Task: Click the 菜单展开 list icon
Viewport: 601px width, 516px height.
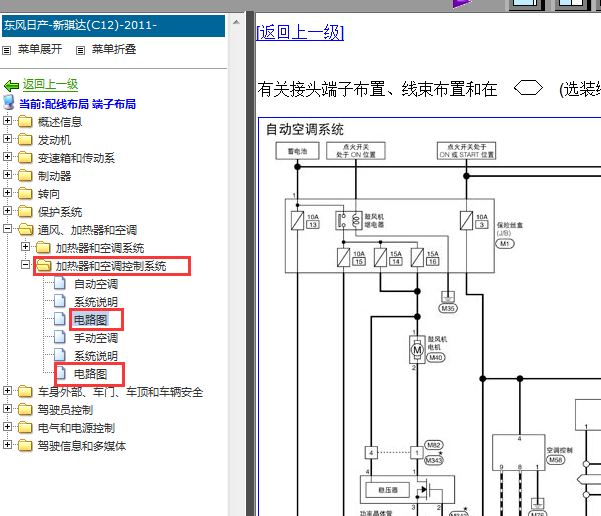Action: coord(7,50)
